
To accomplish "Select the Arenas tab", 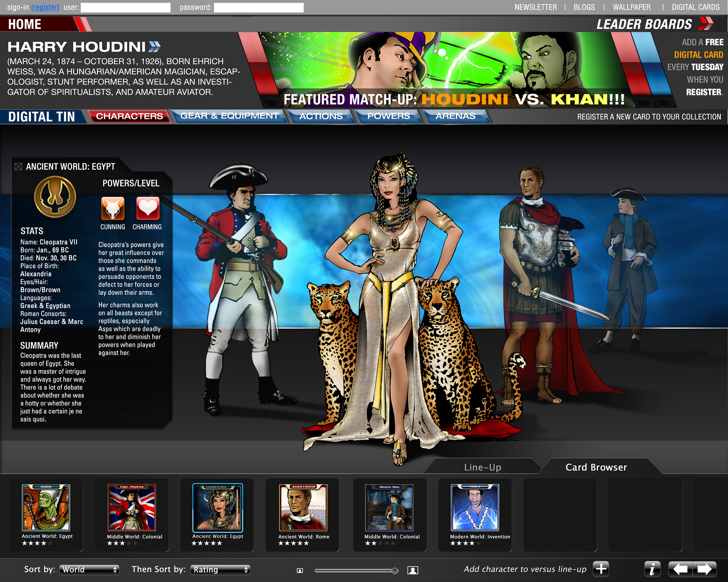I will tap(455, 116).
